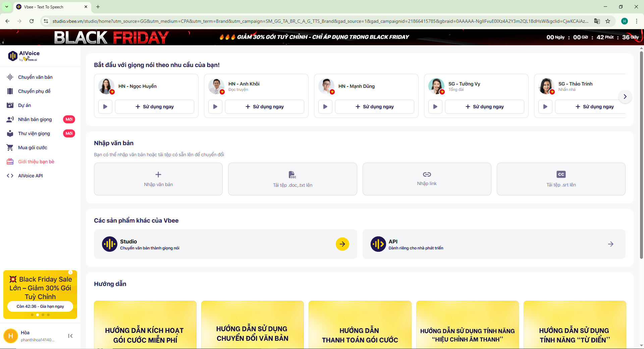This screenshot has height=349, width=644.
Task: Open guide Hướng dẫn kích hoạt gói cước miễn phí
Action: click(145, 325)
